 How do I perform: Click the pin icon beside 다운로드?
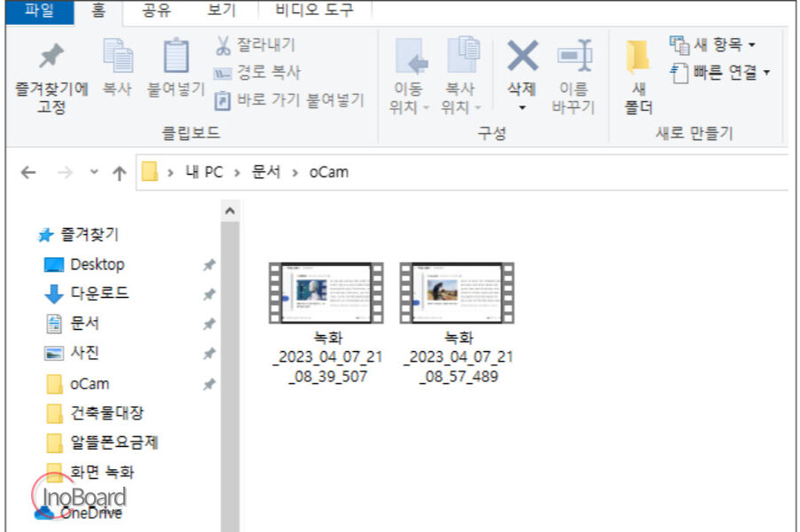click(208, 294)
